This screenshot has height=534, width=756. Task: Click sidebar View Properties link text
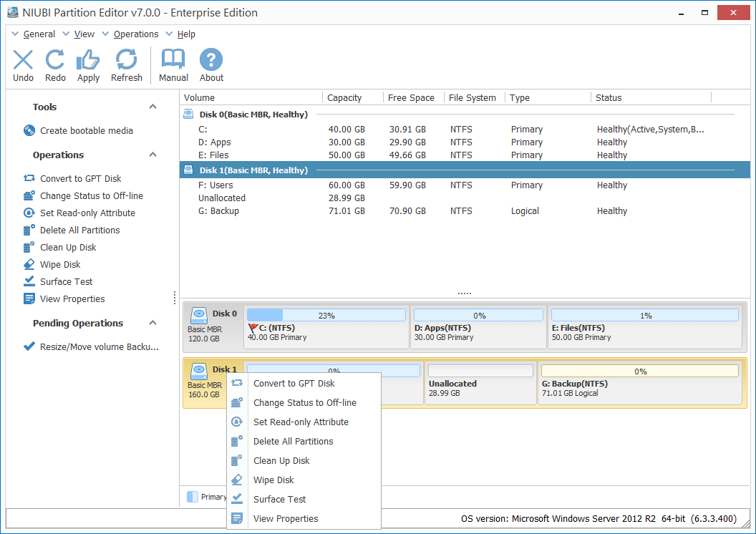click(72, 298)
